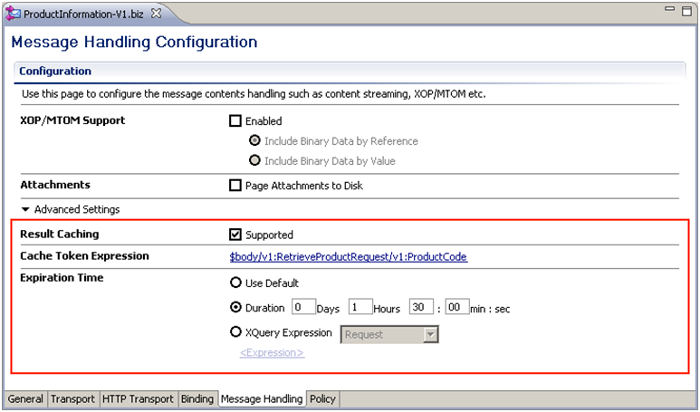Select the Use Default expiration option
This screenshot has width=700, height=412.
coord(236,283)
